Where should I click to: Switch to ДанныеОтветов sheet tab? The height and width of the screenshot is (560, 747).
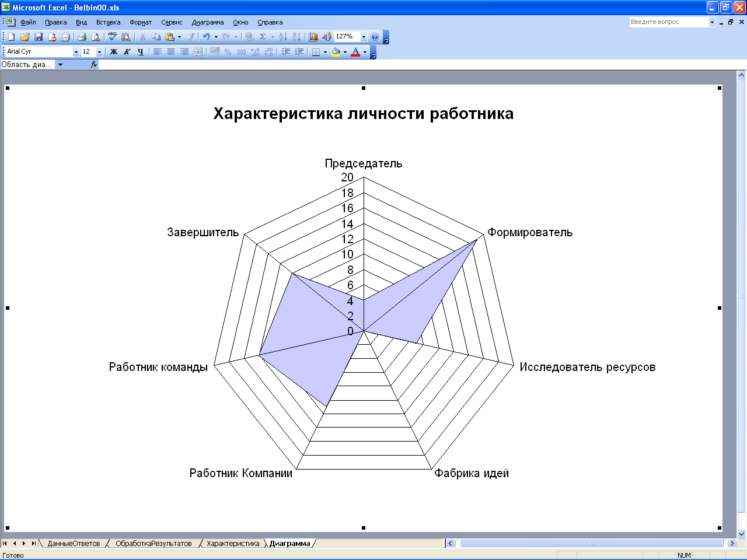[x=74, y=543]
